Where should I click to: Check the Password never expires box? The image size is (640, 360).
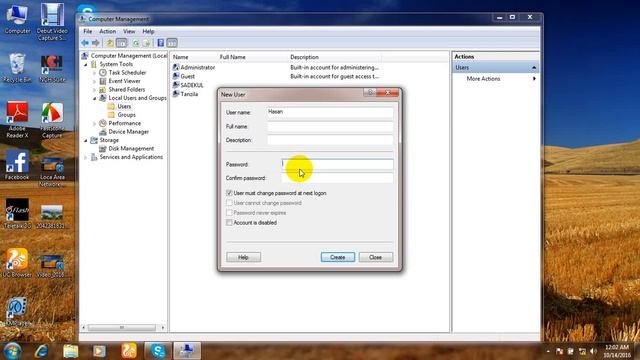[x=229, y=213]
